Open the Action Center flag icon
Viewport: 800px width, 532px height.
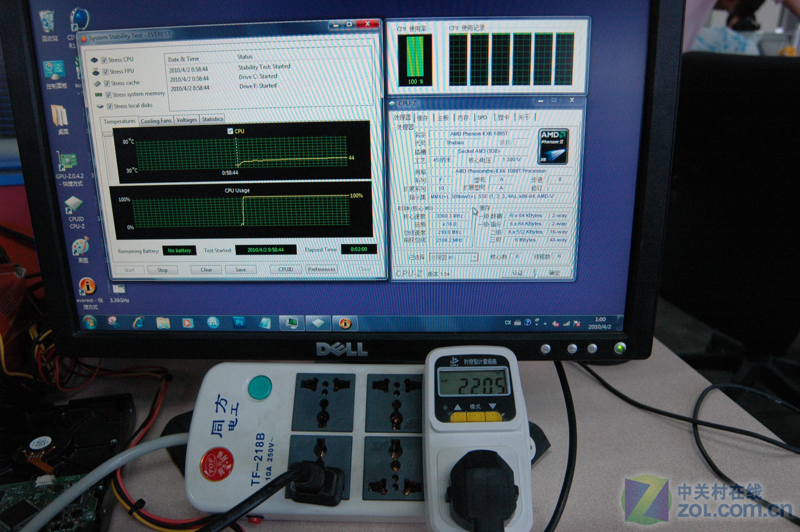577,324
